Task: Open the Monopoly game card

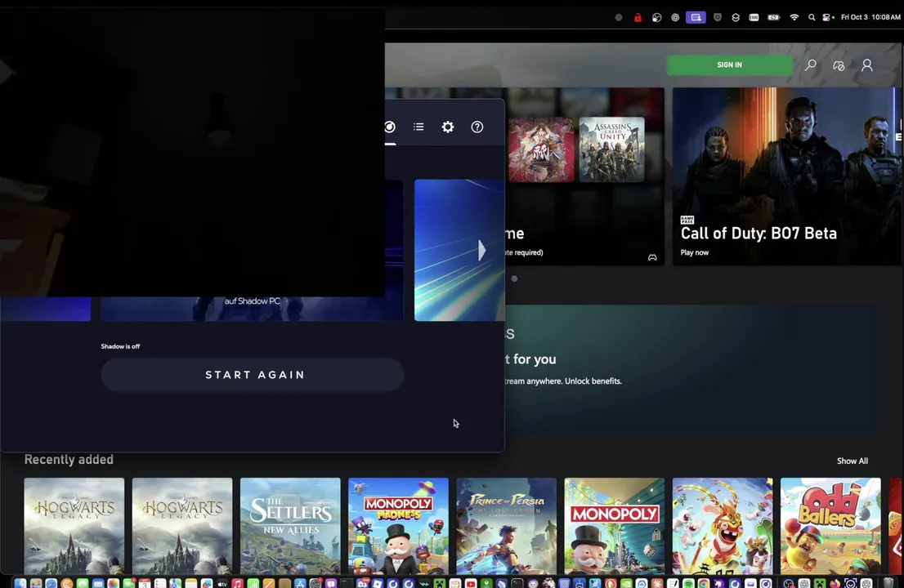Action: pos(615,525)
